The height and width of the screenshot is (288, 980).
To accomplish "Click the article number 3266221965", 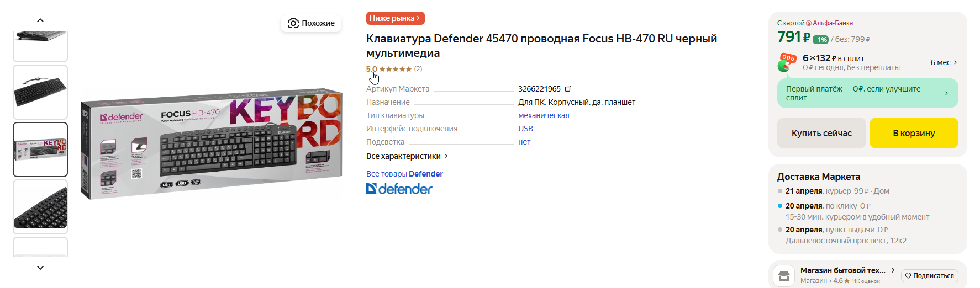I will [x=539, y=89].
